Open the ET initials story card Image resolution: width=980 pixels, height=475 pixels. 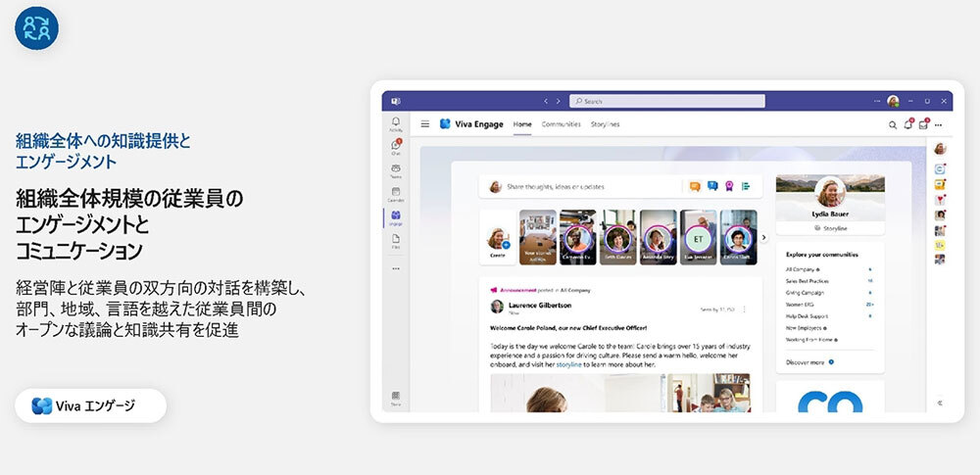[x=698, y=237]
